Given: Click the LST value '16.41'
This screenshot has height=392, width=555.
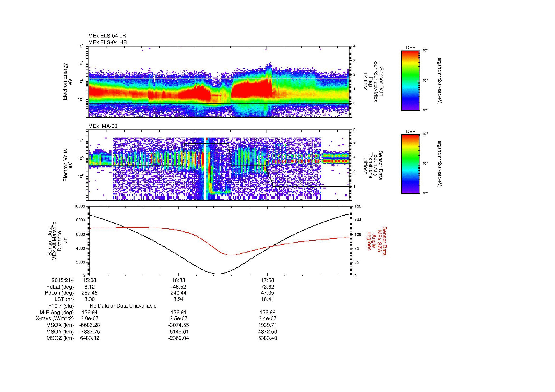Looking at the screenshot, I should pos(267,300).
